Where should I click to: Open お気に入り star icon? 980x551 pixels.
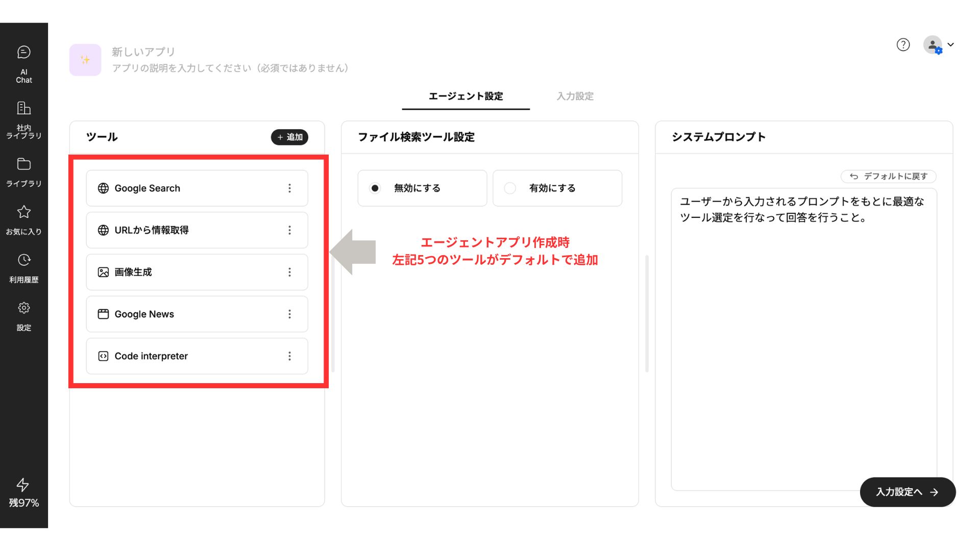click(x=23, y=212)
